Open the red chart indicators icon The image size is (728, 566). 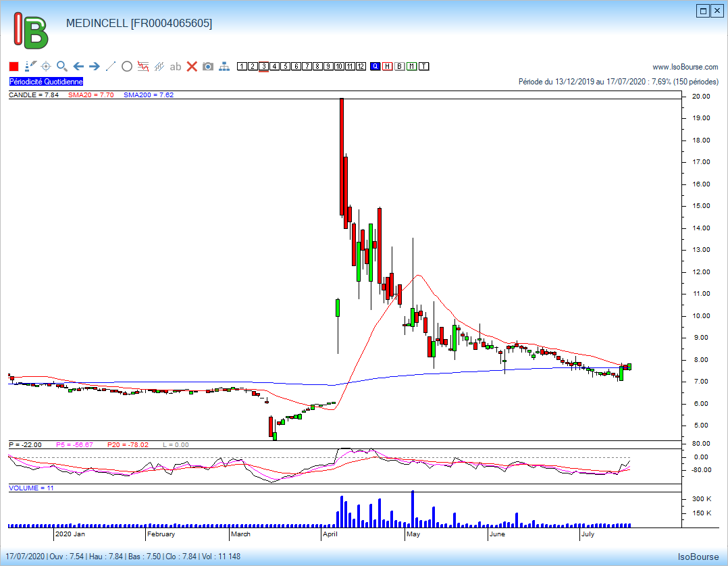point(143,66)
